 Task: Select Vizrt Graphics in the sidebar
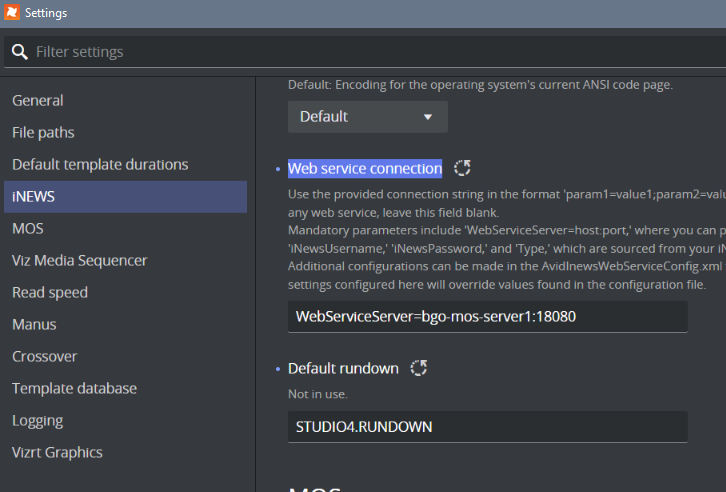[x=57, y=453]
